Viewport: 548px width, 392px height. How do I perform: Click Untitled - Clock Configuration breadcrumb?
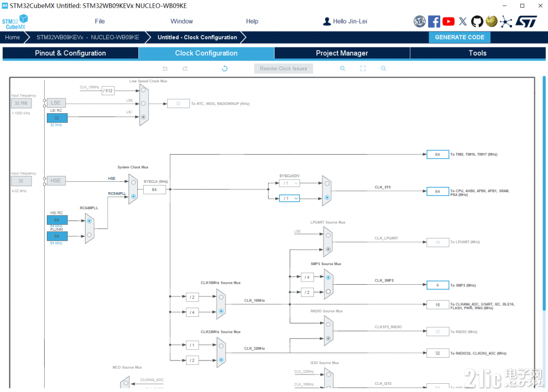click(197, 38)
